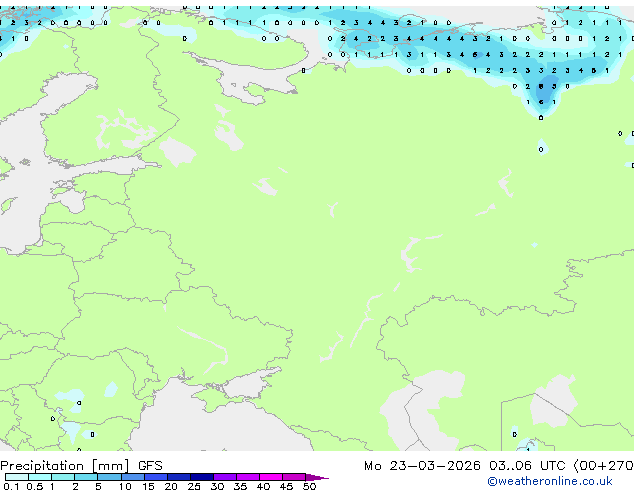634x490 pixels.
Task: Click the legend label "50"
Action: (309, 486)
